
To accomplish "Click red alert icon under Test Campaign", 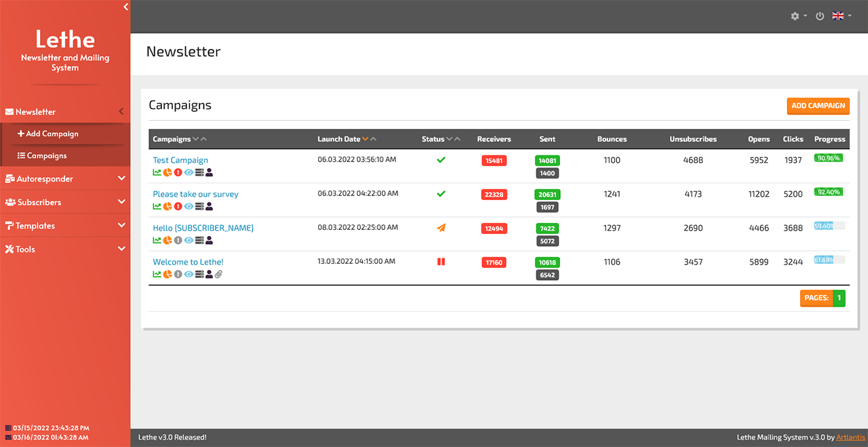I will pyautogui.click(x=178, y=172).
